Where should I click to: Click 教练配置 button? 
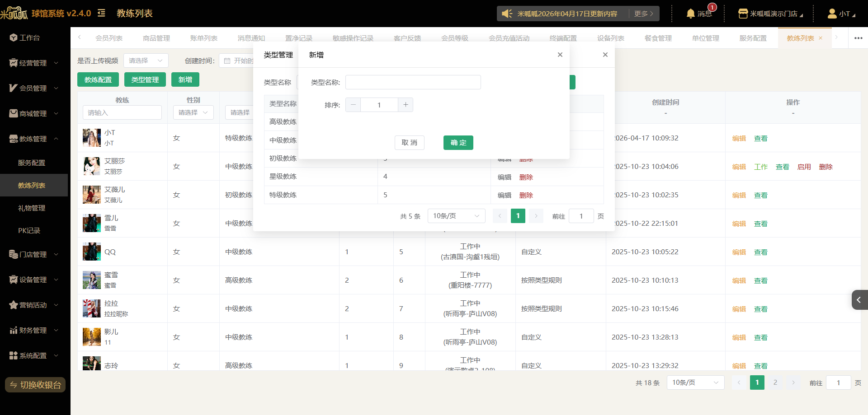(x=98, y=79)
